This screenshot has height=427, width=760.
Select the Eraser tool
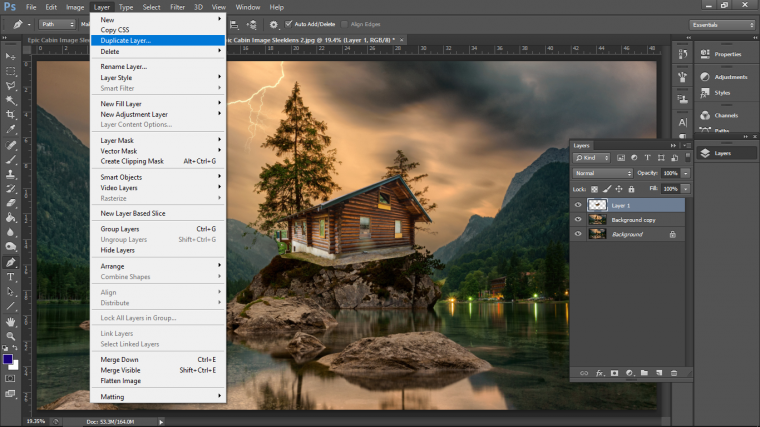10,203
